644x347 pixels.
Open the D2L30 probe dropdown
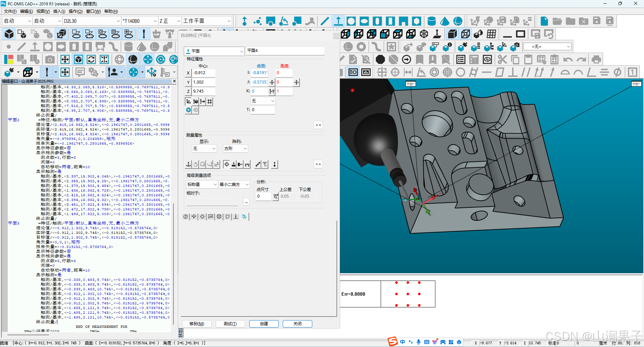92,21
